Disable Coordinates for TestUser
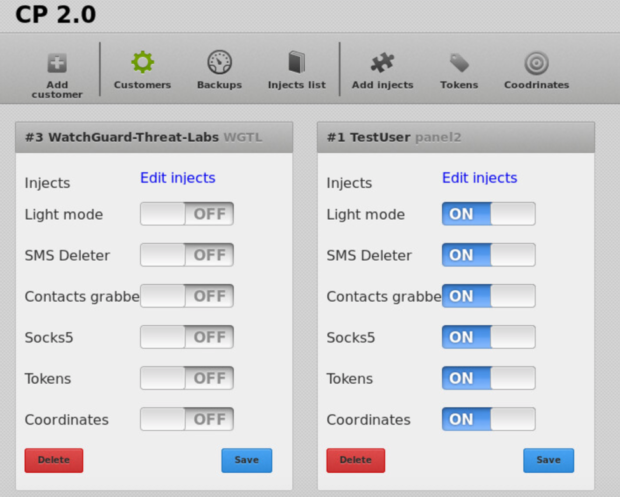Screen dimensions: 620x497 pyautogui.click(x=489, y=419)
